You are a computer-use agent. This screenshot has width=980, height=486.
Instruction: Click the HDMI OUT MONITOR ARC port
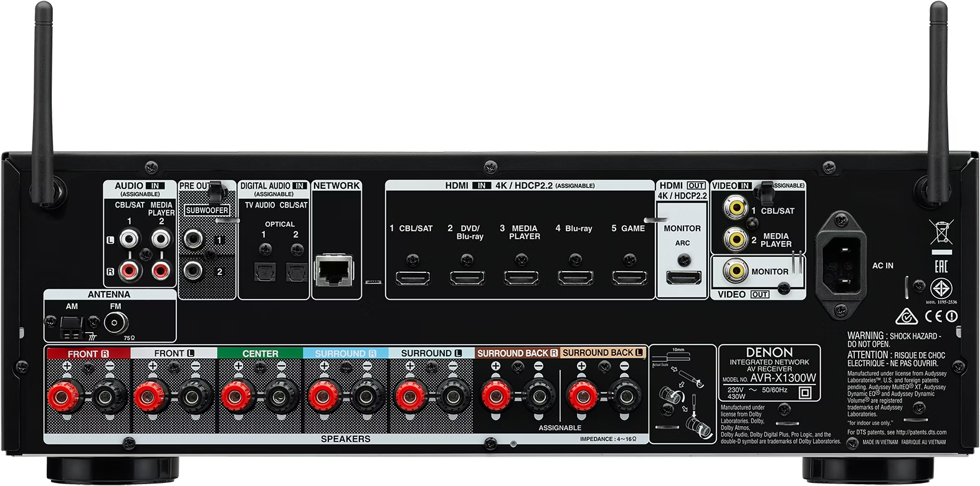pos(683,278)
